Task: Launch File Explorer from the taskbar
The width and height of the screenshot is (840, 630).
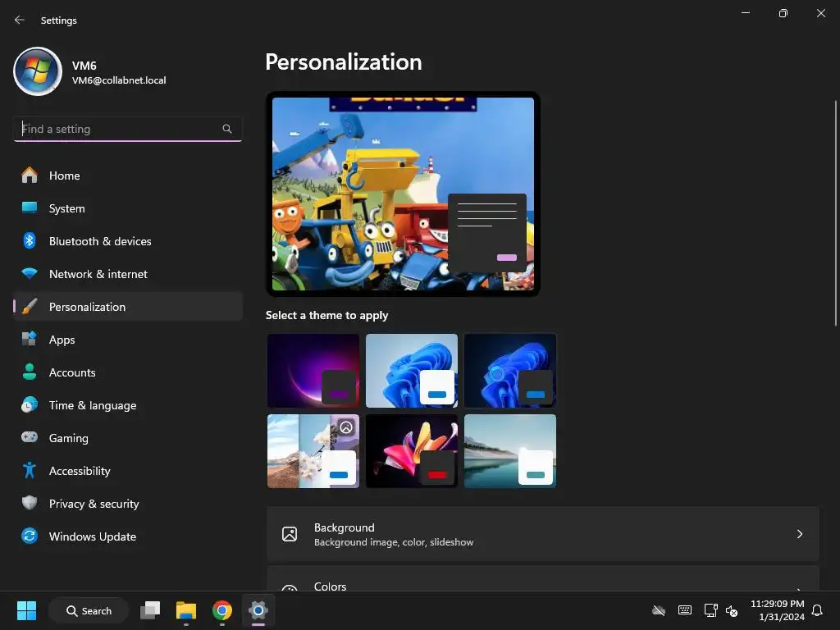Action: (x=186, y=610)
